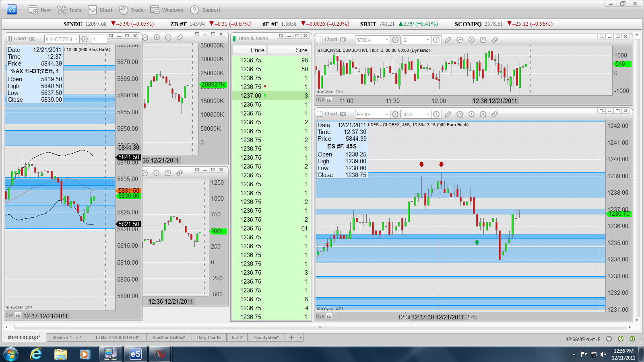Click the $INDU ticker quote
644x362 pixels.
pyautogui.click(x=109, y=24)
